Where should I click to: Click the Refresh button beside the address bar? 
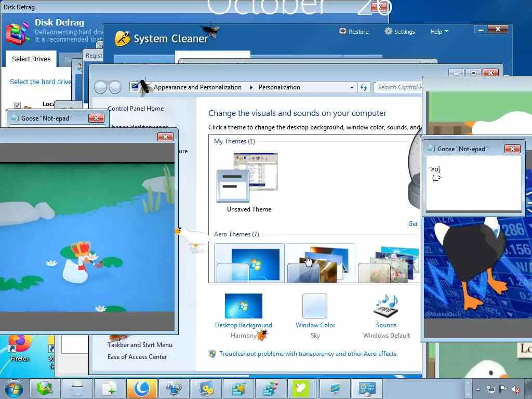[364, 87]
